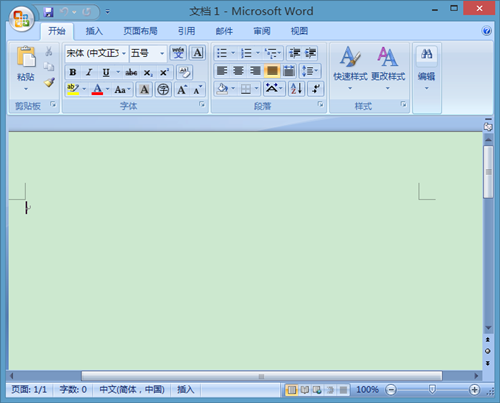The height and width of the screenshot is (403, 500).
Task: Open 更改样式 change styles menu
Action: point(388,68)
